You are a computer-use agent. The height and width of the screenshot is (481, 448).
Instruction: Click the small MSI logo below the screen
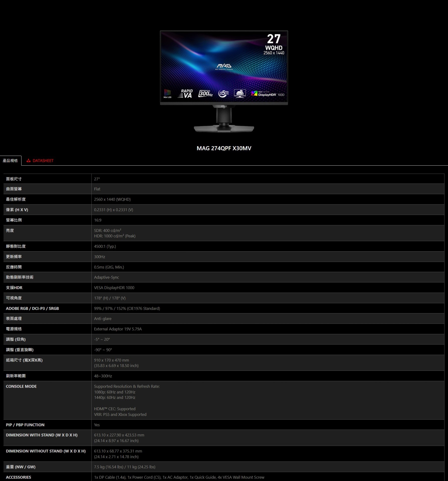click(x=224, y=107)
